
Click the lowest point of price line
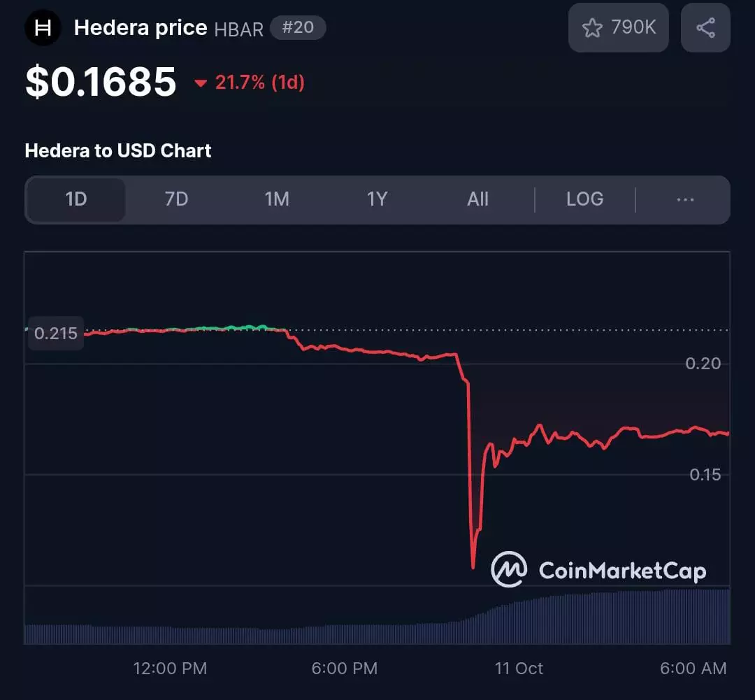click(473, 566)
